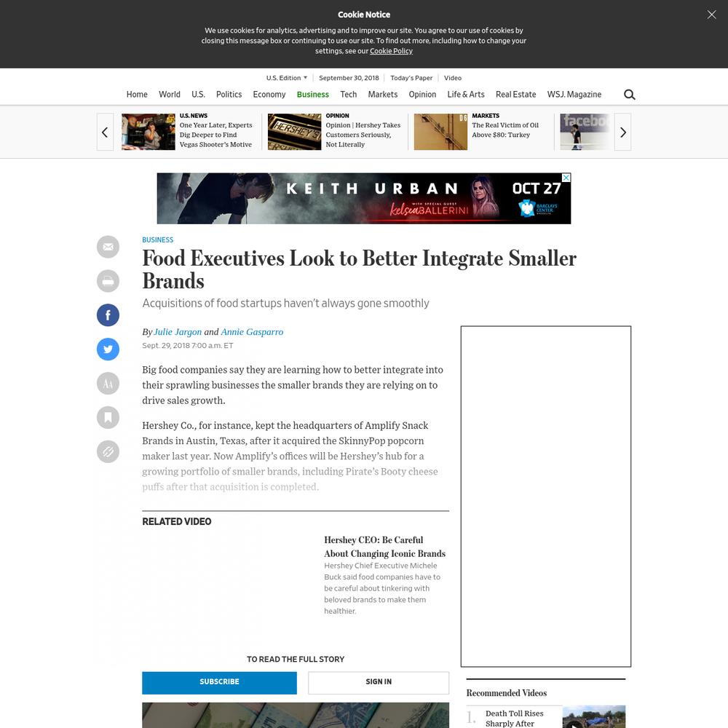Click the search magnifier icon

coord(629,95)
